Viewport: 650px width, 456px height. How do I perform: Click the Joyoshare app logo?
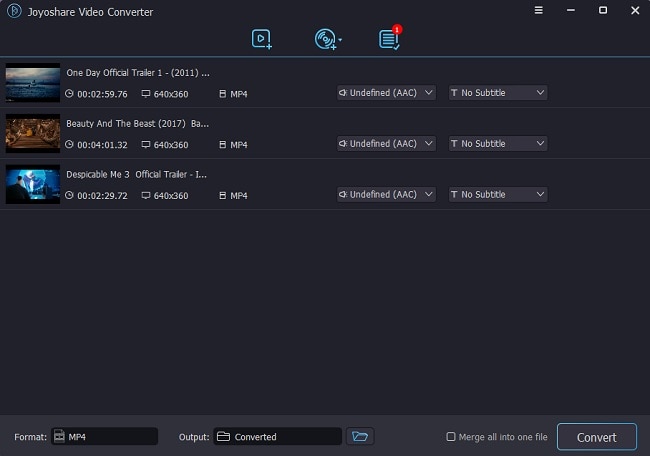(14, 11)
